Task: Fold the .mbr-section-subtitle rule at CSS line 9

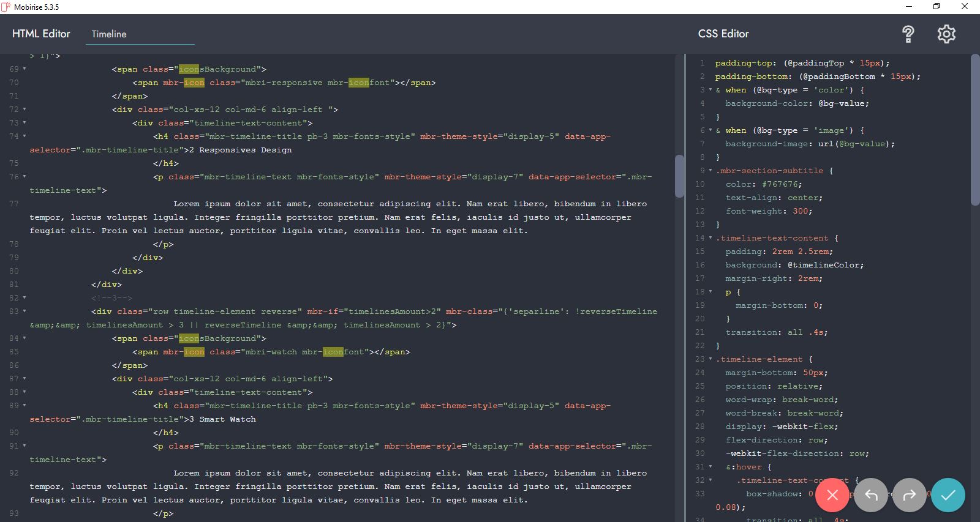Action: pos(710,171)
